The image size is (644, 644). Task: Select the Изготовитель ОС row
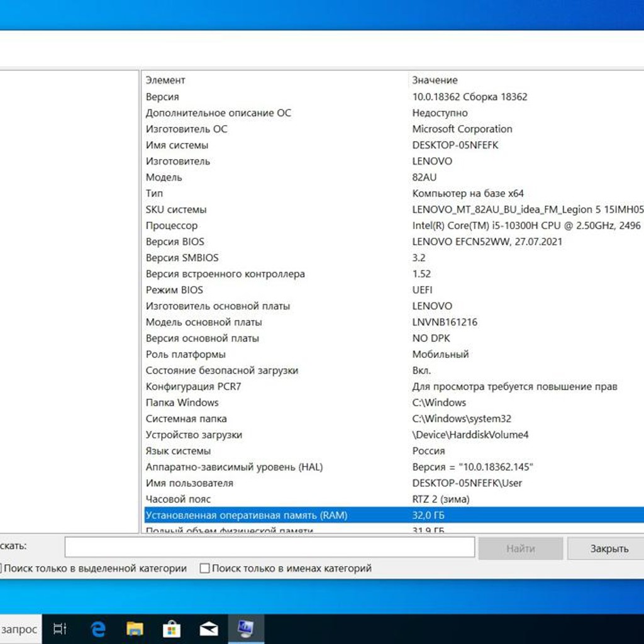[x=394, y=129]
